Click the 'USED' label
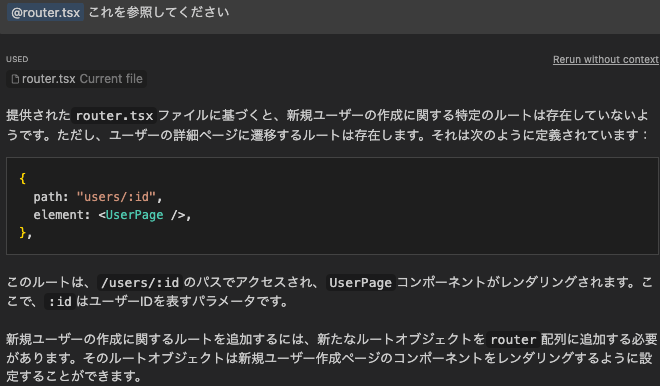The height and width of the screenshot is (386, 660). click(x=17, y=59)
